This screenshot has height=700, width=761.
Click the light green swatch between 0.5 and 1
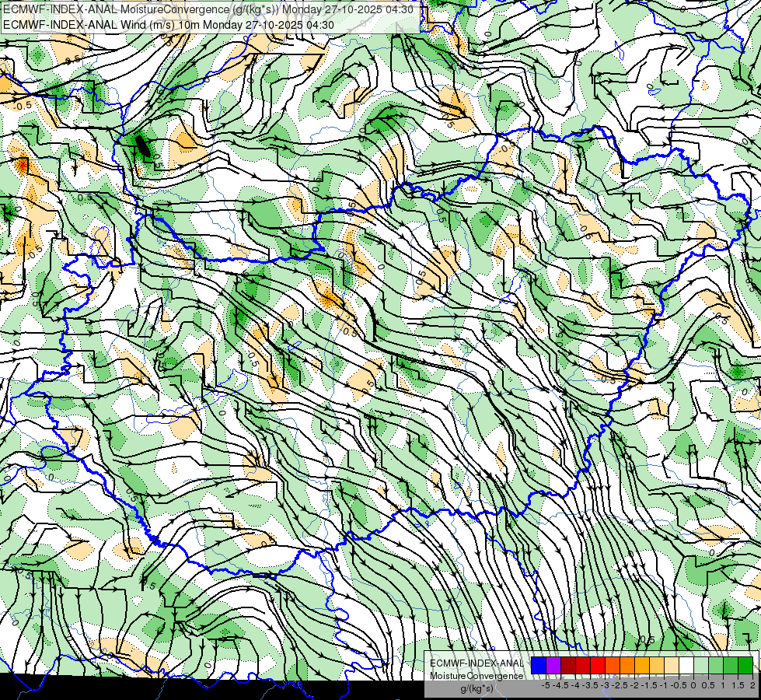[715, 666]
